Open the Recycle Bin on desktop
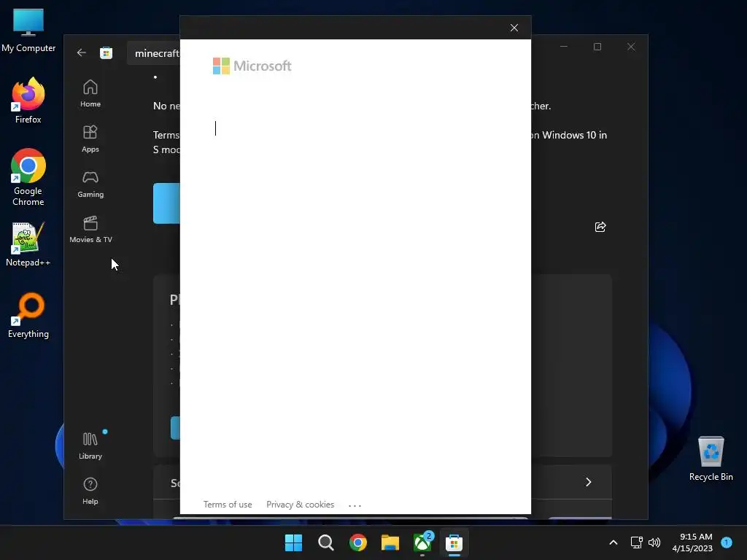Viewport: 747px width, 560px height. 711,459
